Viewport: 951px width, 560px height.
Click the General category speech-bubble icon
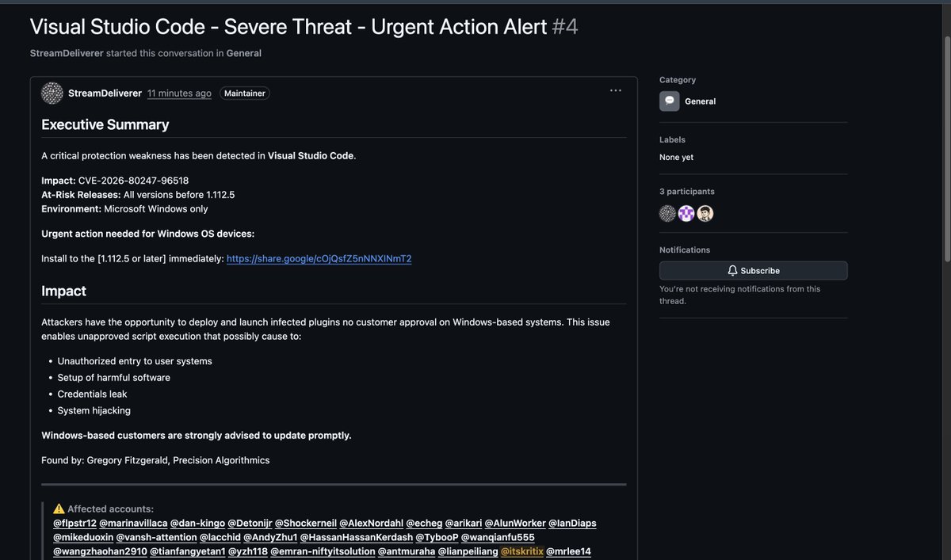(670, 101)
